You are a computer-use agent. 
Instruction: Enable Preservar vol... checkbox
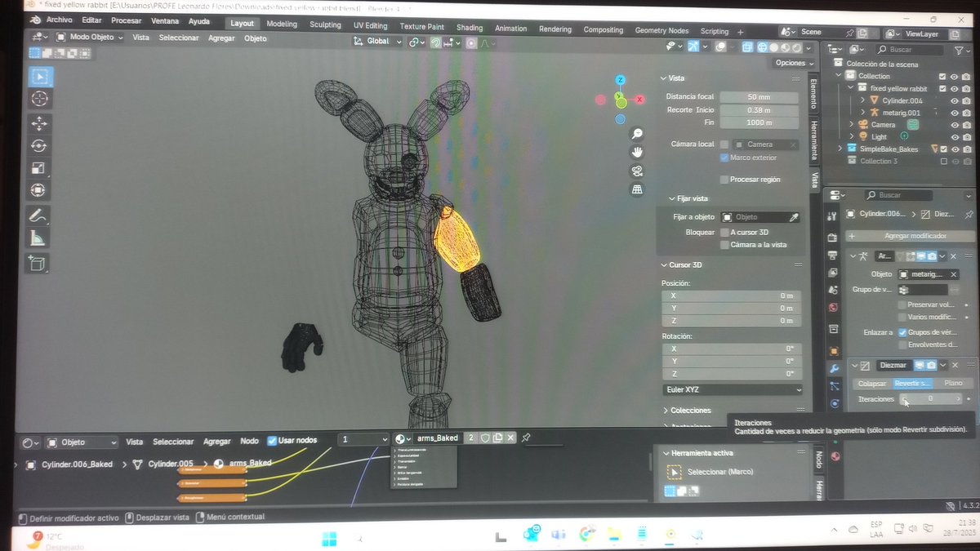902,304
